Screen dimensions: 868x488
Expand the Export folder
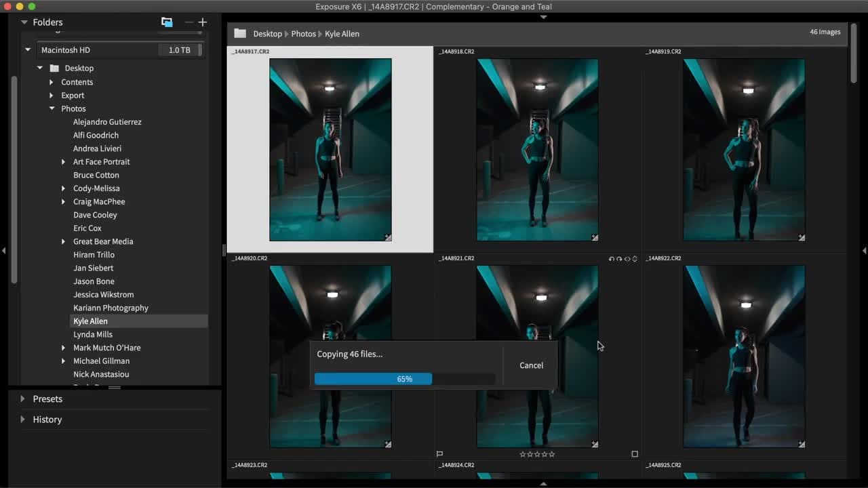click(52, 96)
